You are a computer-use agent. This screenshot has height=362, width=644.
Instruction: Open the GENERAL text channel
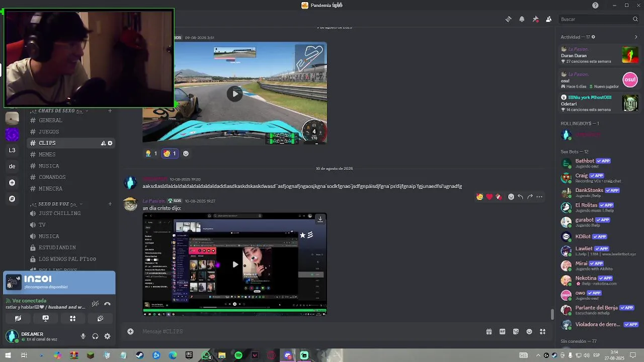click(x=72, y=120)
